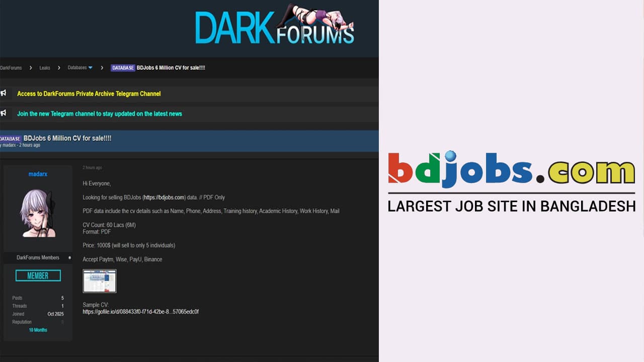The image size is (644, 362).
Task: Open the https://bdjobs.com link in post
Action: [164, 197]
